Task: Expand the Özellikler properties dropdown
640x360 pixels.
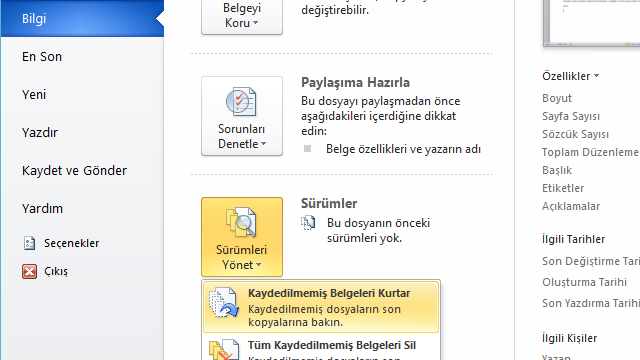Action: coord(570,76)
